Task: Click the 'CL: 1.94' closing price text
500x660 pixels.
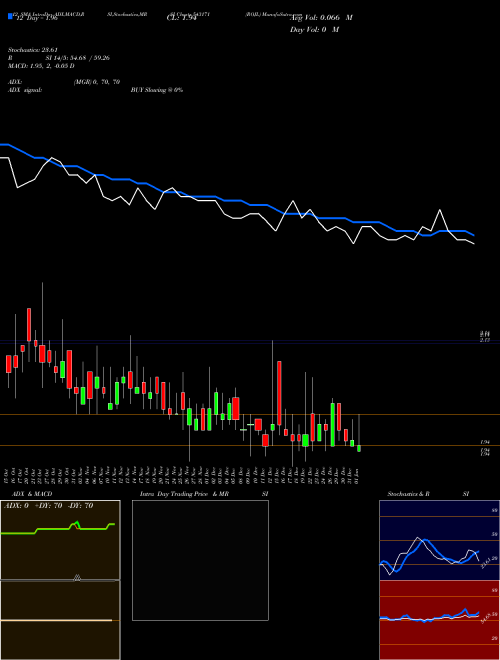Action: (181, 18)
